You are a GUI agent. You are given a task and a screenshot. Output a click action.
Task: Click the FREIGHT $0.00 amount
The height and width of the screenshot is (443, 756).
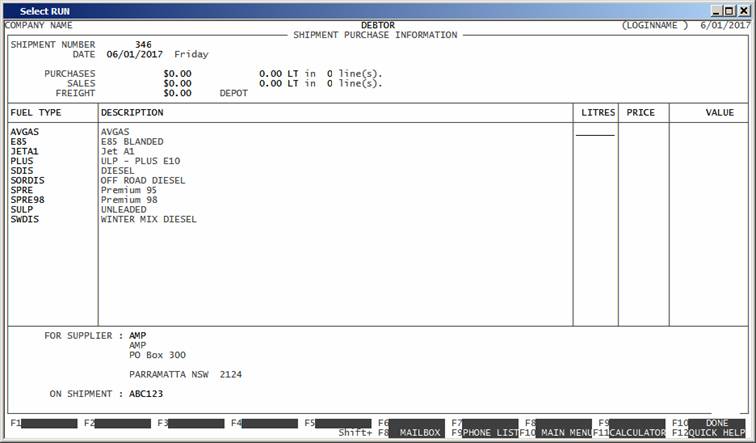pos(177,93)
